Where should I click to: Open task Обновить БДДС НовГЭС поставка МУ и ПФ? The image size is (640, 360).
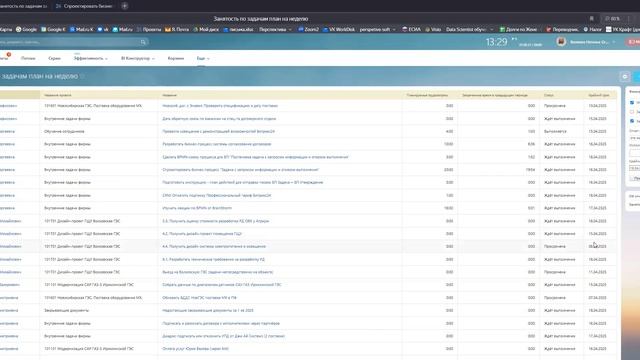tap(199, 298)
